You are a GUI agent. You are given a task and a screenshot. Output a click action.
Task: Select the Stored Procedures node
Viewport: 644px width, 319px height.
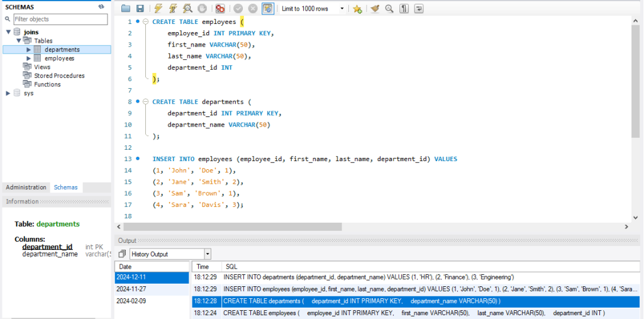pos(59,76)
